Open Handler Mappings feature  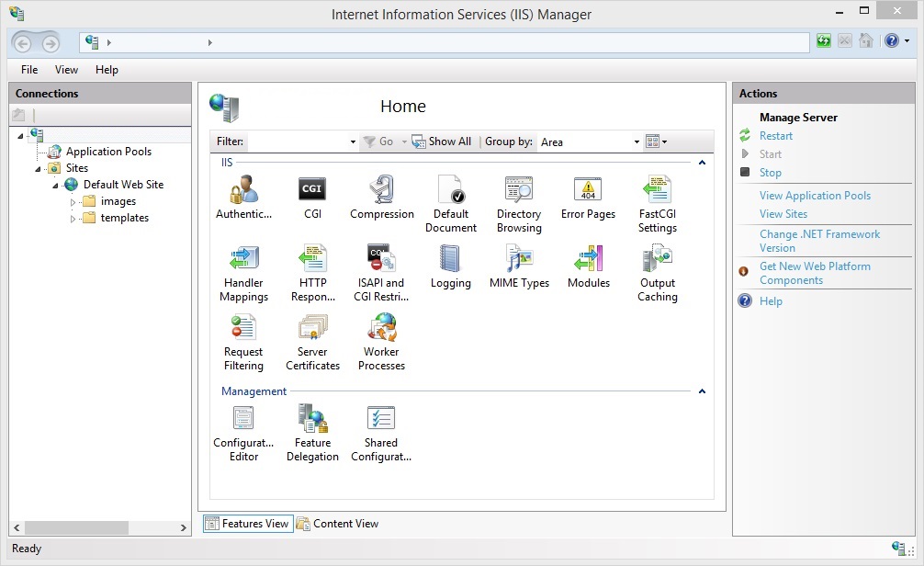[x=243, y=273]
